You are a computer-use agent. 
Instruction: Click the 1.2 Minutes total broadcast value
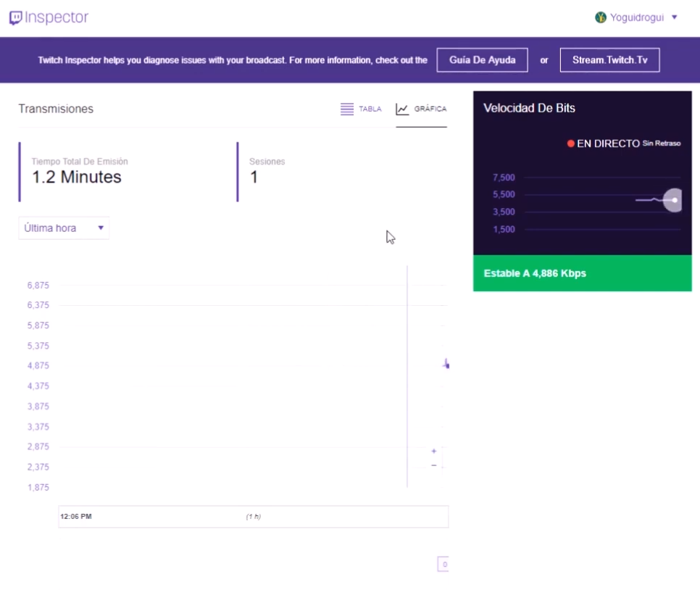[76, 178]
